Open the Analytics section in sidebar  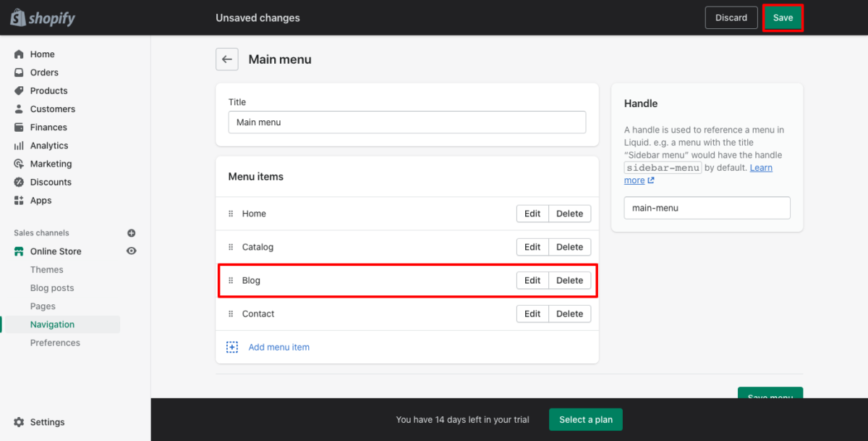[48, 146]
